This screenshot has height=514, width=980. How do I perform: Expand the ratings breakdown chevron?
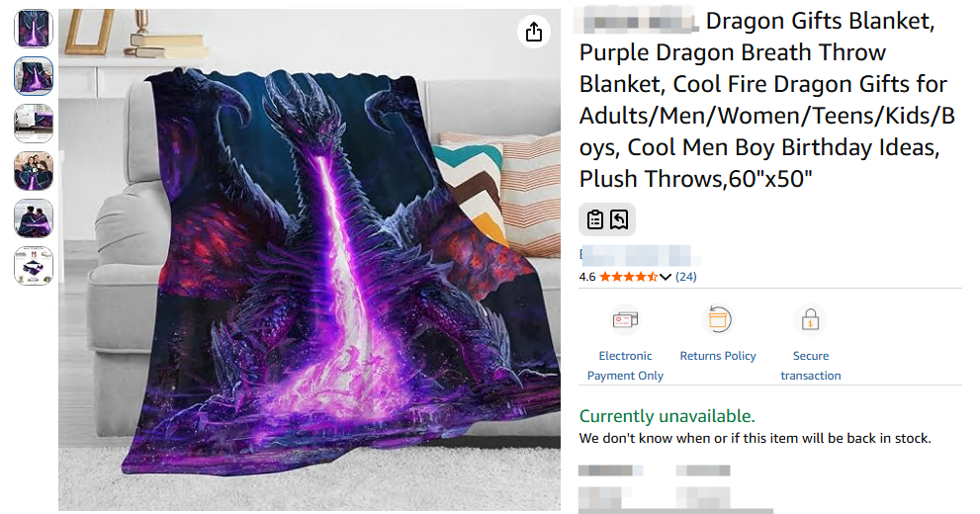665,277
